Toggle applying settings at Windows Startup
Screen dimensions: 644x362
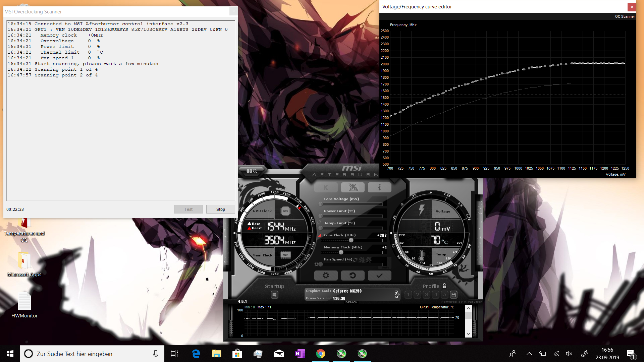point(275,294)
